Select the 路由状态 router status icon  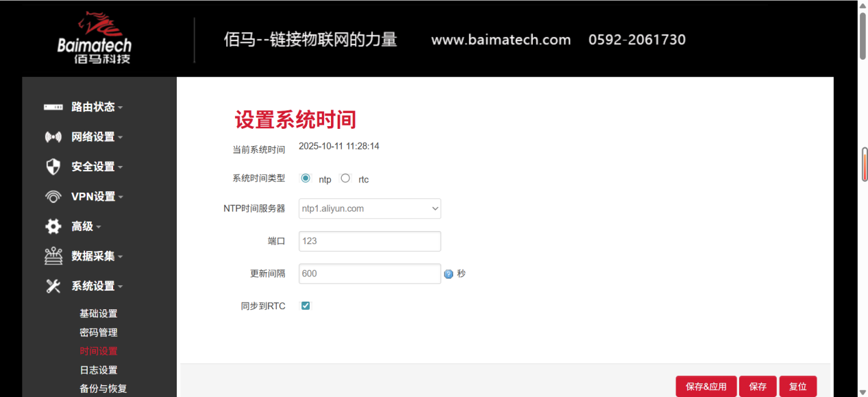pos(53,106)
